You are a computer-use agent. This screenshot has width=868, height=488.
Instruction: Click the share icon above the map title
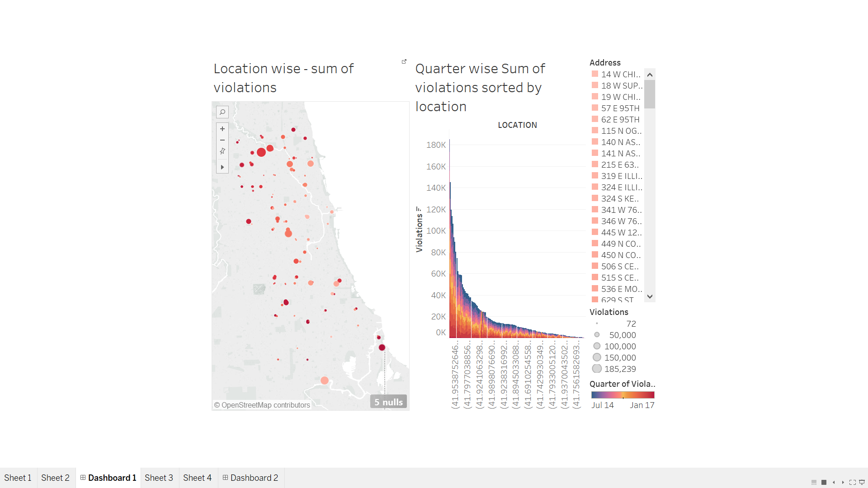(x=403, y=61)
